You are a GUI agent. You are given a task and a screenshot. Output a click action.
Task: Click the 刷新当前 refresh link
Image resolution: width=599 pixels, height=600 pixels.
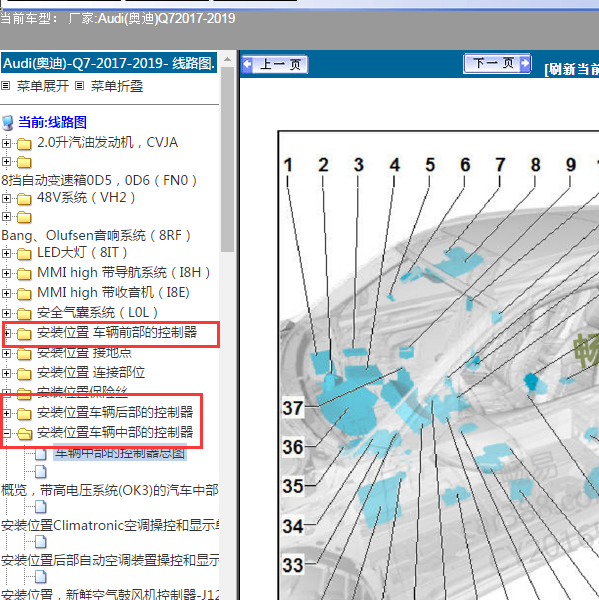(x=572, y=69)
